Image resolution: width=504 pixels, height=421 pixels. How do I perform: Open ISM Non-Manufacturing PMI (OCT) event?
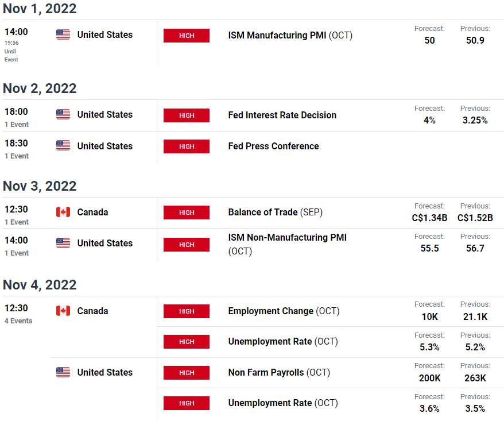pyautogui.click(x=288, y=244)
